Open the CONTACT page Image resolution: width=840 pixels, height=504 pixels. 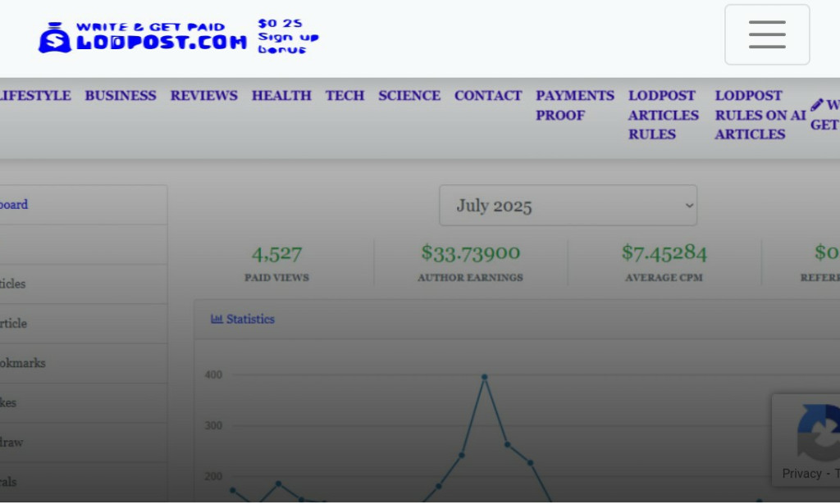pyautogui.click(x=487, y=96)
